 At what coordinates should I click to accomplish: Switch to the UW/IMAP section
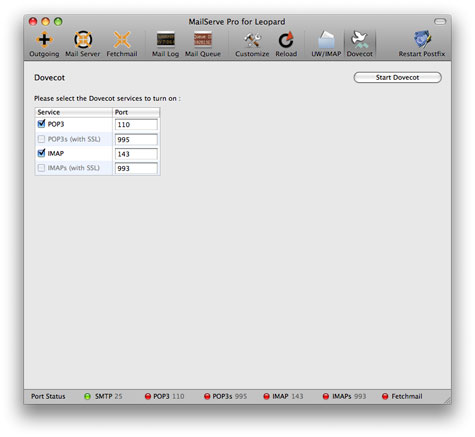(x=326, y=44)
